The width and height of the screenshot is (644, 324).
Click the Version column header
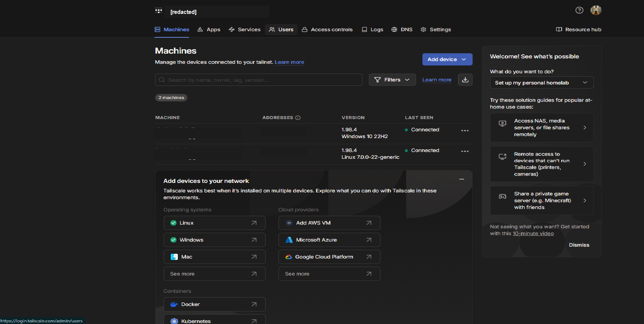[353, 118]
